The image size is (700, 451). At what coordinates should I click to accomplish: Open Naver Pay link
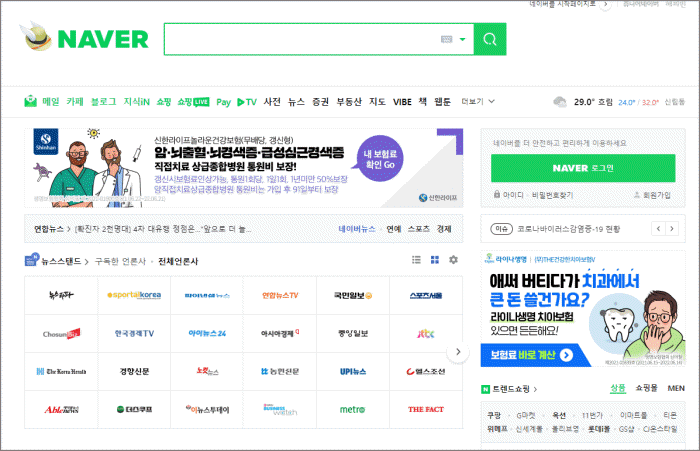click(x=223, y=102)
